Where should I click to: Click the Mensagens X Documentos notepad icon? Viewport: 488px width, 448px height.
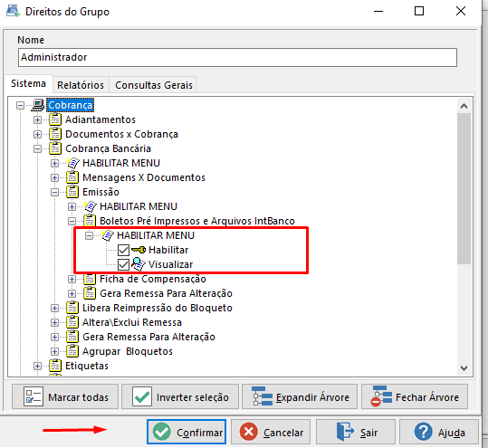click(x=72, y=177)
